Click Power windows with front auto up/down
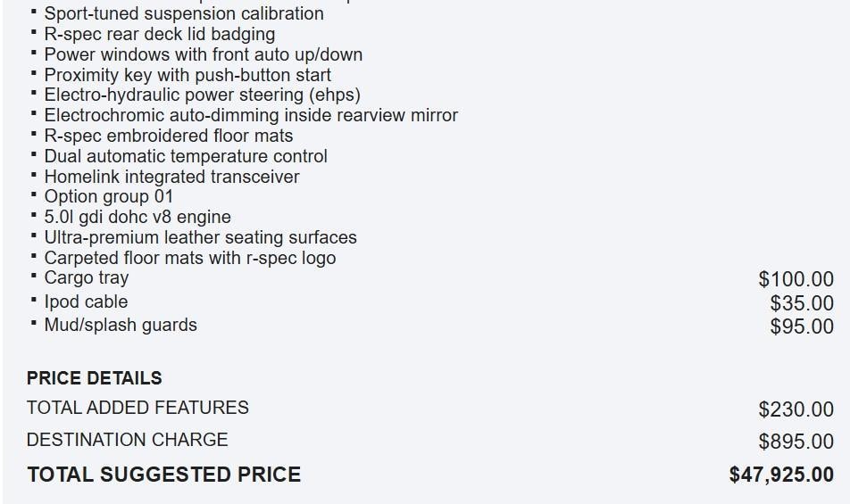Viewport: 850px width, 504px height. point(203,55)
